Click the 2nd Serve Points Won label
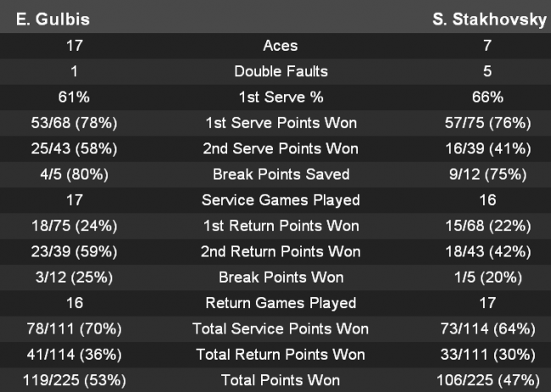Image resolution: width=551 pixels, height=392 pixels. 281,149
